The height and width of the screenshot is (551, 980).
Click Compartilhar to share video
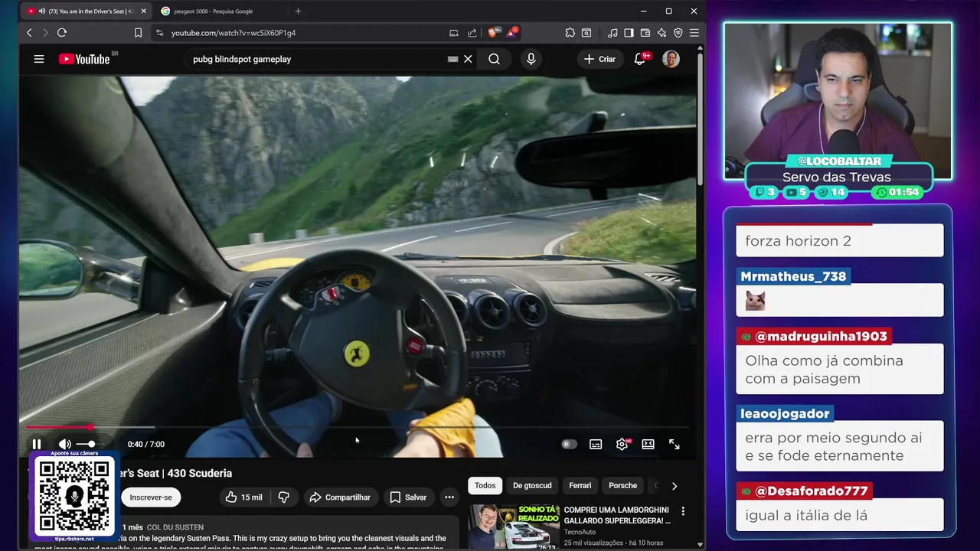(339, 497)
